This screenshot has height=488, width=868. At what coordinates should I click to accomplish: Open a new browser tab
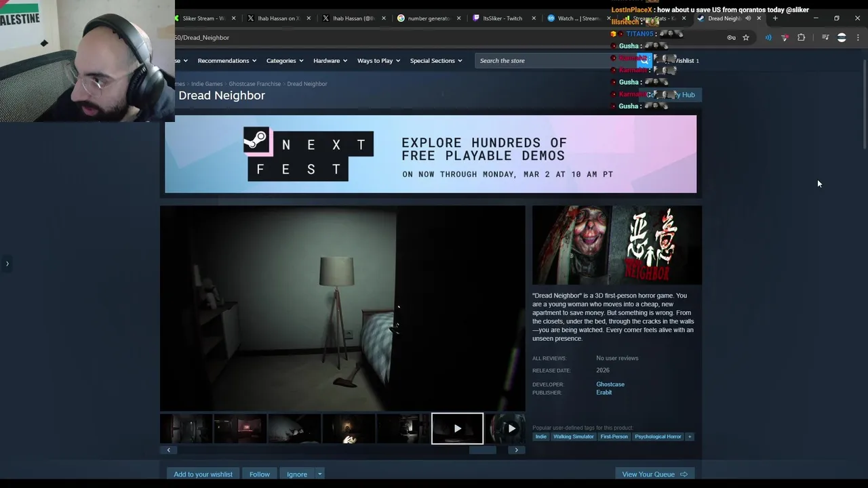tap(775, 18)
